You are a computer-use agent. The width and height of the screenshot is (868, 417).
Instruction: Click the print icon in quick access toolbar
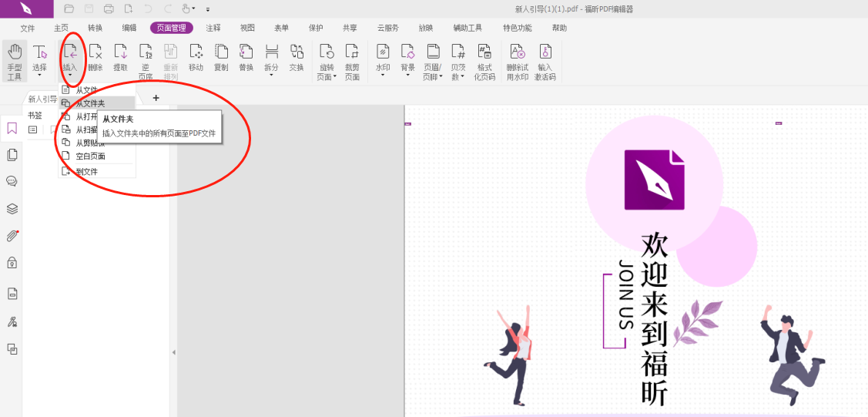click(109, 8)
